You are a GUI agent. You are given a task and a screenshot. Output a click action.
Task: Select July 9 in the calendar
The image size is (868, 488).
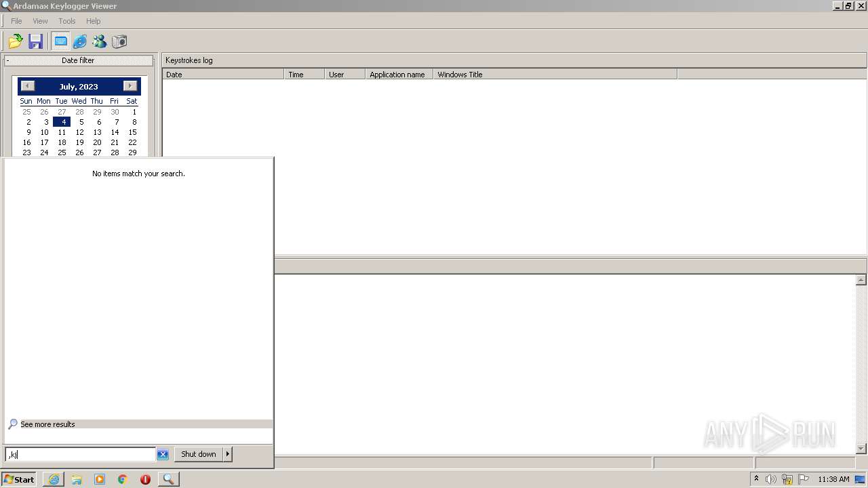pyautogui.click(x=28, y=132)
